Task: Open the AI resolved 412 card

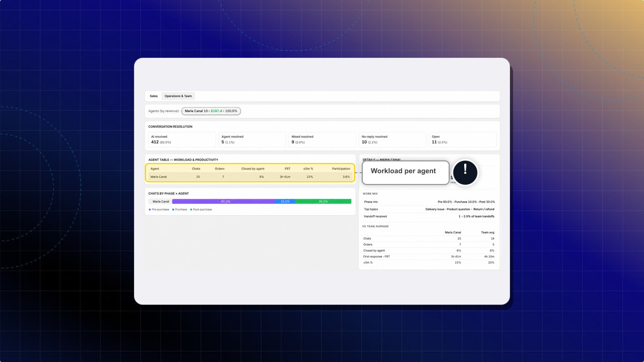Action: 182,140
